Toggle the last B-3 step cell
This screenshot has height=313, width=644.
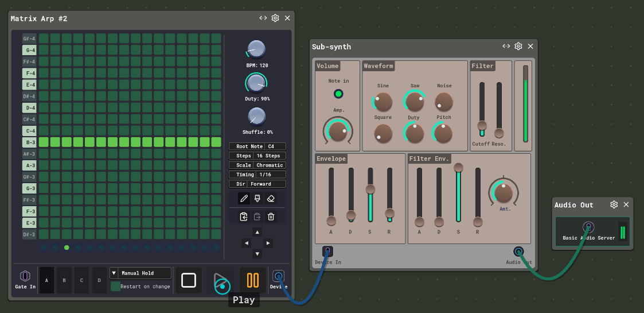point(216,142)
